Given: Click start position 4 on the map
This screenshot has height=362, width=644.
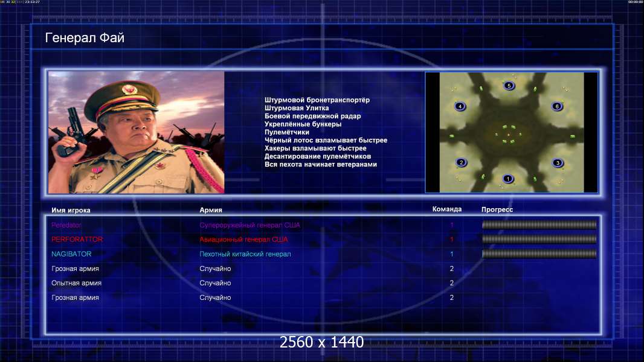Looking at the screenshot, I should [460, 106].
